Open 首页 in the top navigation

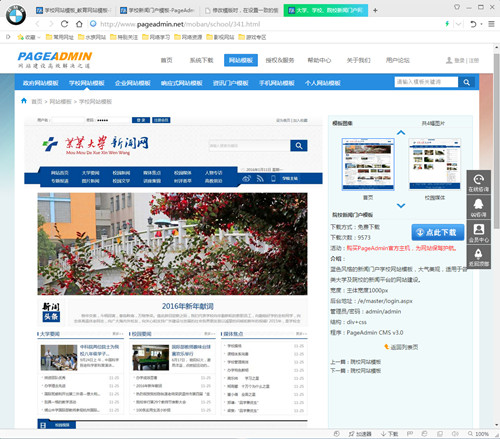tap(166, 60)
